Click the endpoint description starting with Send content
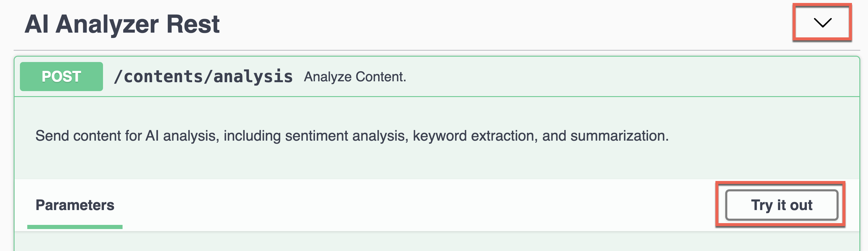Viewport: 868px width, 251px height. (351, 136)
